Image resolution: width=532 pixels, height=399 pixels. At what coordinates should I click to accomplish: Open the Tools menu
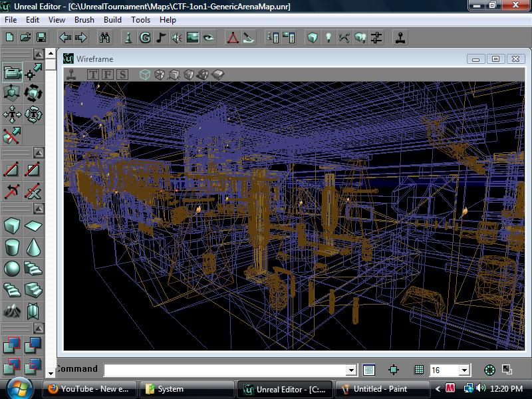(x=140, y=20)
